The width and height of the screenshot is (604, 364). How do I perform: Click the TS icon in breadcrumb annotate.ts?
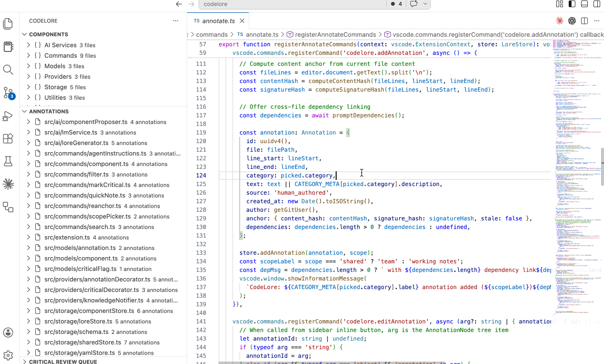pos(240,34)
